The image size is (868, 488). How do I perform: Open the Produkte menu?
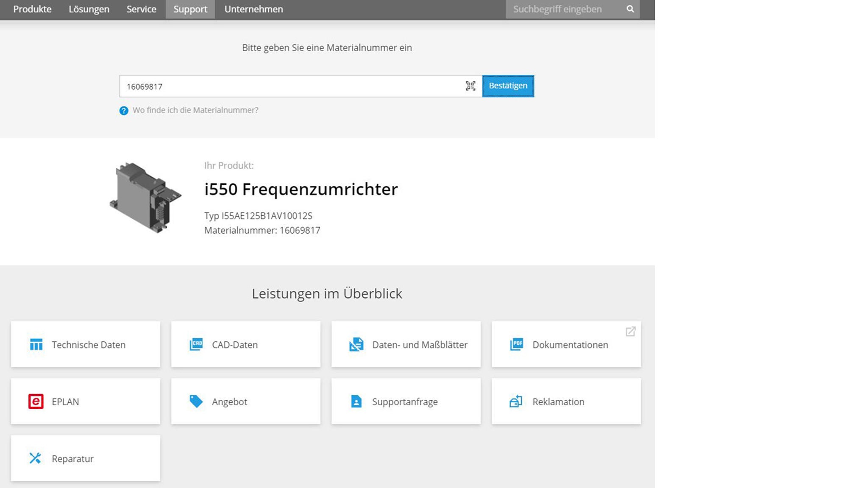[x=32, y=9]
